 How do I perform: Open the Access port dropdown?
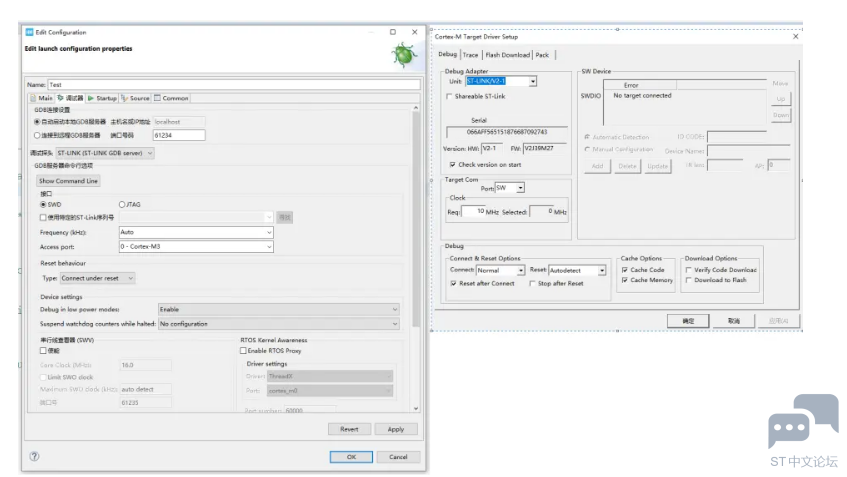[196, 247]
